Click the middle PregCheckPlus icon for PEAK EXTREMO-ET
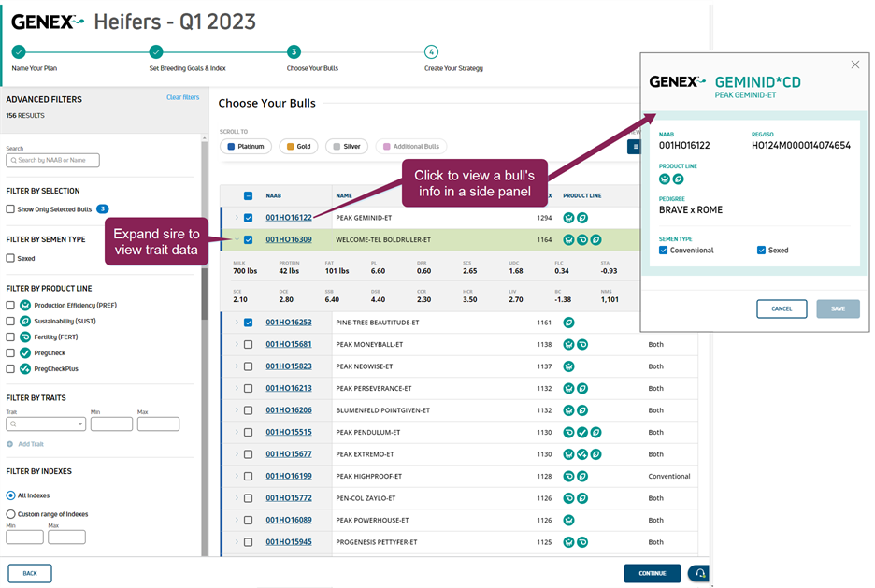 pyautogui.click(x=582, y=454)
